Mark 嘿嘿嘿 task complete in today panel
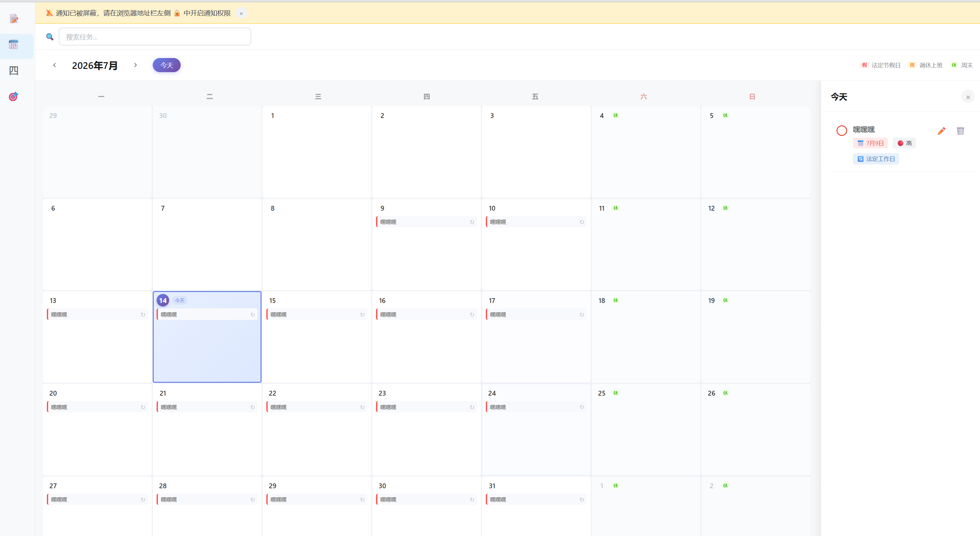The height and width of the screenshot is (536, 980). click(841, 131)
